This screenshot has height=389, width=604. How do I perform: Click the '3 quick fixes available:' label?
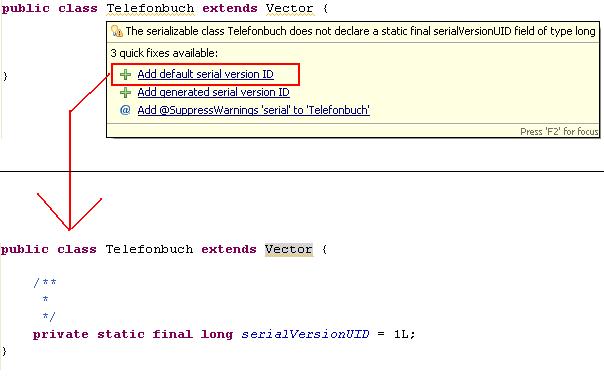164,53
